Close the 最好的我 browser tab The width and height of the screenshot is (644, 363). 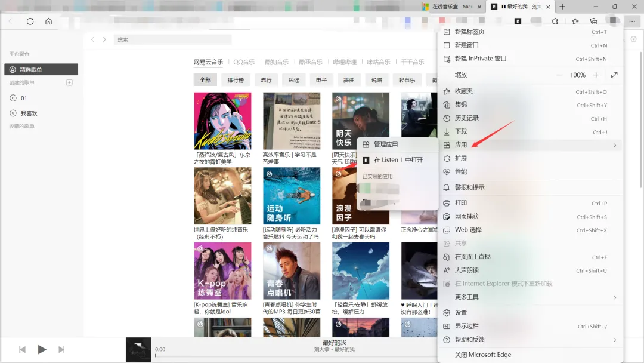tap(548, 7)
